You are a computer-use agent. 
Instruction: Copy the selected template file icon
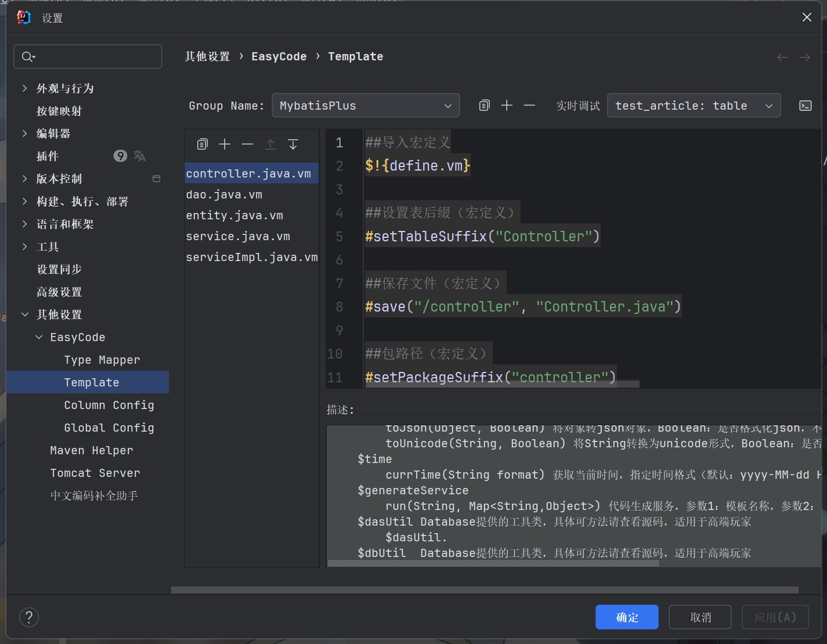(202, 144)
